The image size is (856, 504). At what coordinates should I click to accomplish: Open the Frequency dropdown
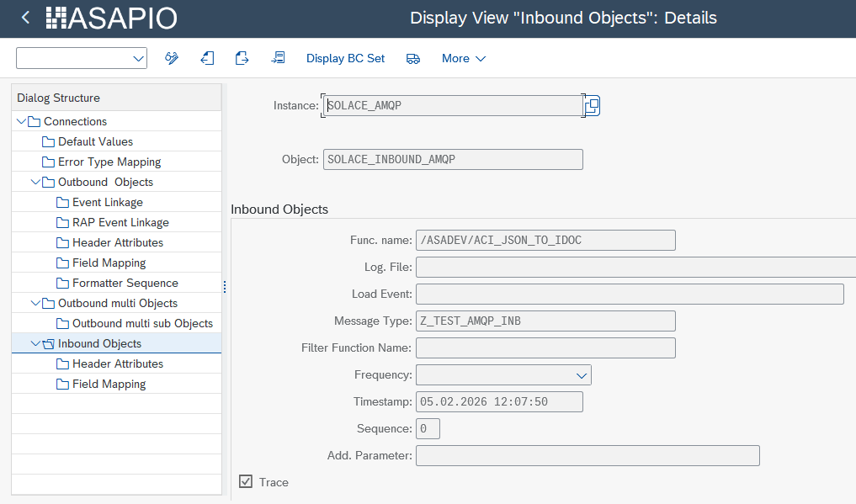tap(581, 375)
